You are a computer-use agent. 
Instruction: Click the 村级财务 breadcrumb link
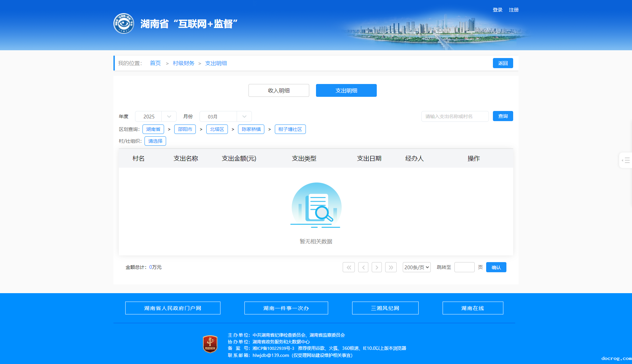[x=183, y=63]
